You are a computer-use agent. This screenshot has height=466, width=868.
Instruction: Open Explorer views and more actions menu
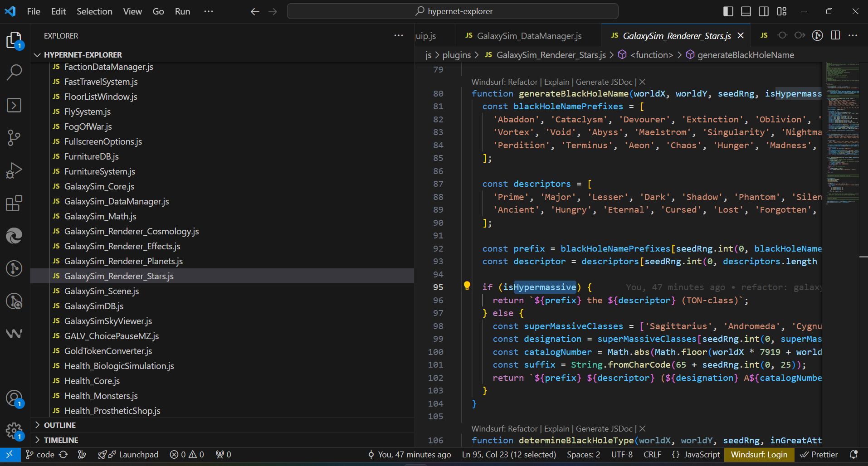[x=399, y=35]
